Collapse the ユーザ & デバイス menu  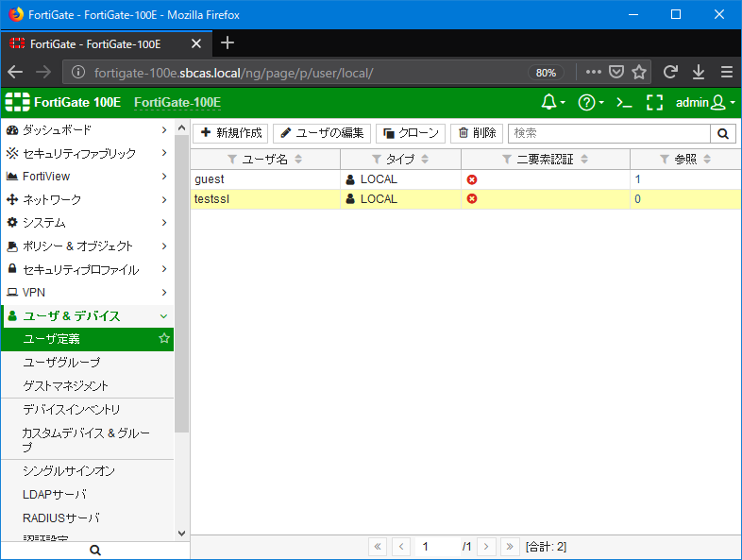tap(88, 315)
